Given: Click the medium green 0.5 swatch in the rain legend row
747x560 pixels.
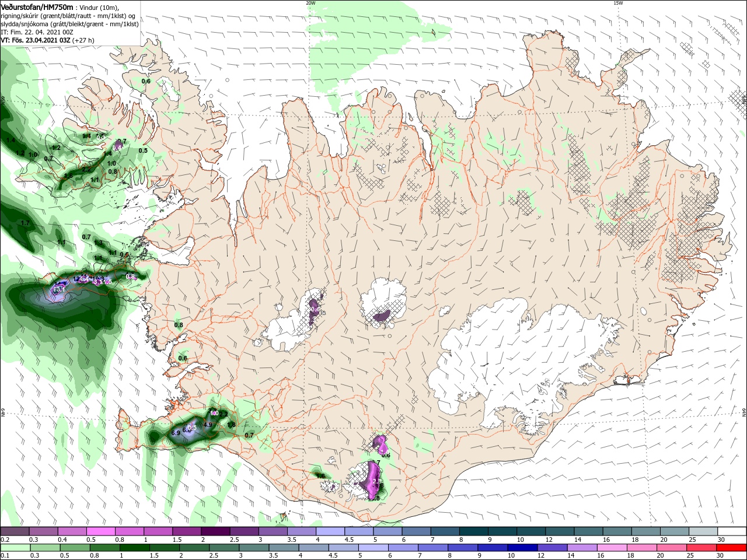Looking at the screenshot, I should point(75,547).
